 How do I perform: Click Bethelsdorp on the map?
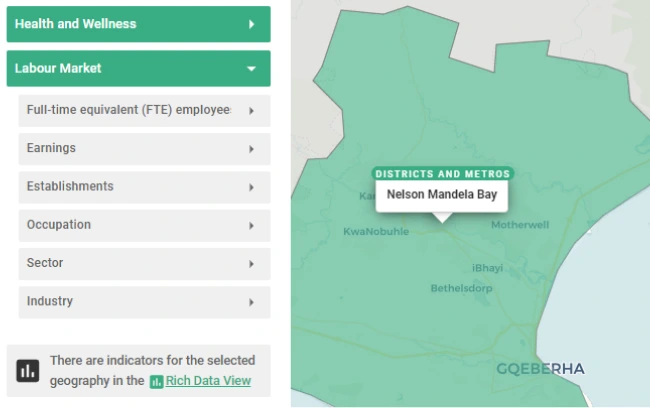click(x=461, y=288)
